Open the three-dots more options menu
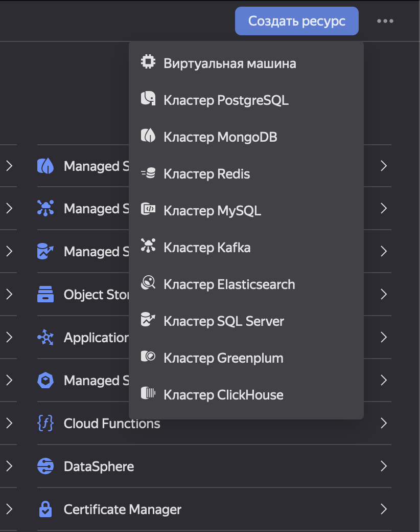 pyautogui.click(x=385, y=21)
